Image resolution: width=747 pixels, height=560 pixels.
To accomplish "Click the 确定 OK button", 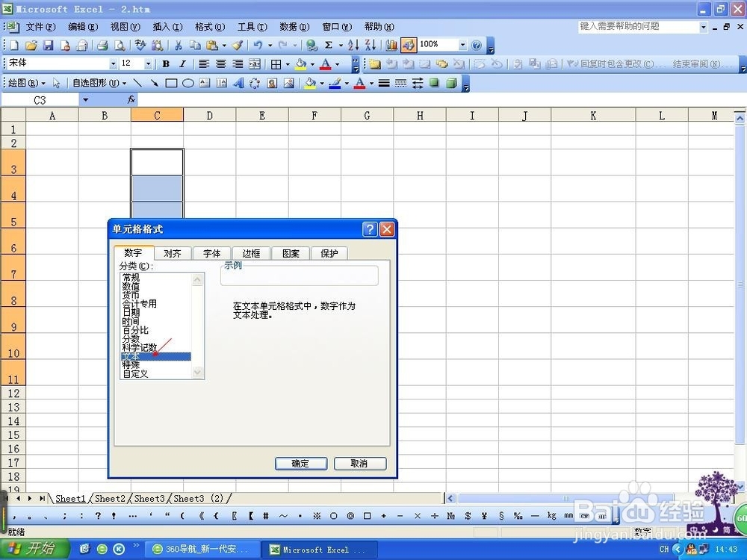I will 300,464.
